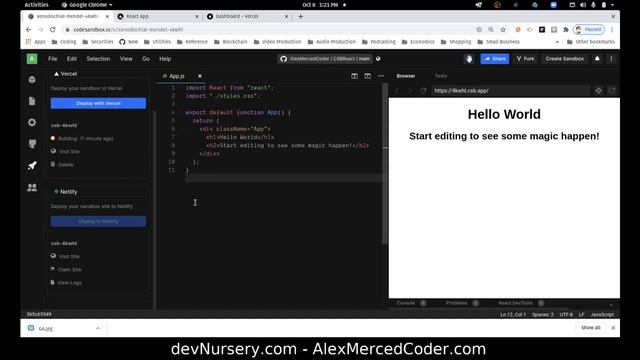The image size is (640, 360).
Task: Click the user avatar icon next to Share
Action: pyautogui.click(x=469, y=59)
